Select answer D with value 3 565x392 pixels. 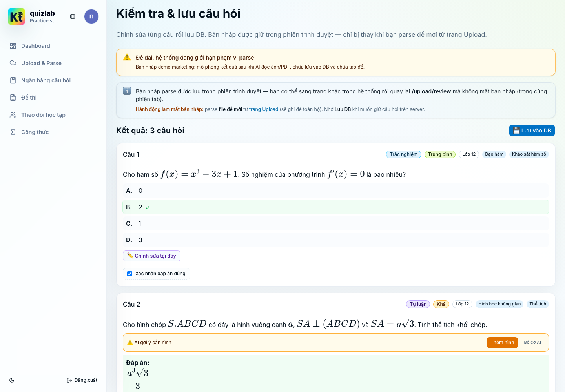(336, 240)
